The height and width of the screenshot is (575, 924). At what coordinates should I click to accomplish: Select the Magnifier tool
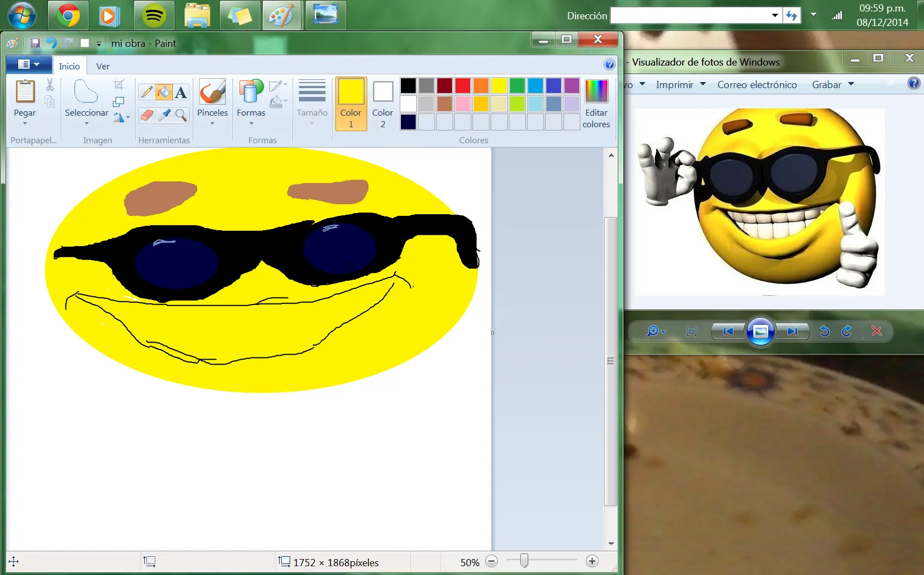tap(181, 115)
